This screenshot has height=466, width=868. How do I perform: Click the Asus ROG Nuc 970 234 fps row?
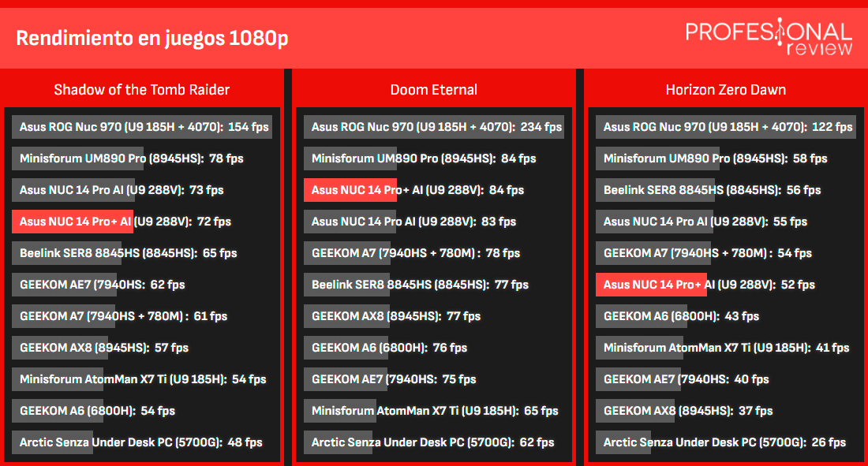pos(434,127)
